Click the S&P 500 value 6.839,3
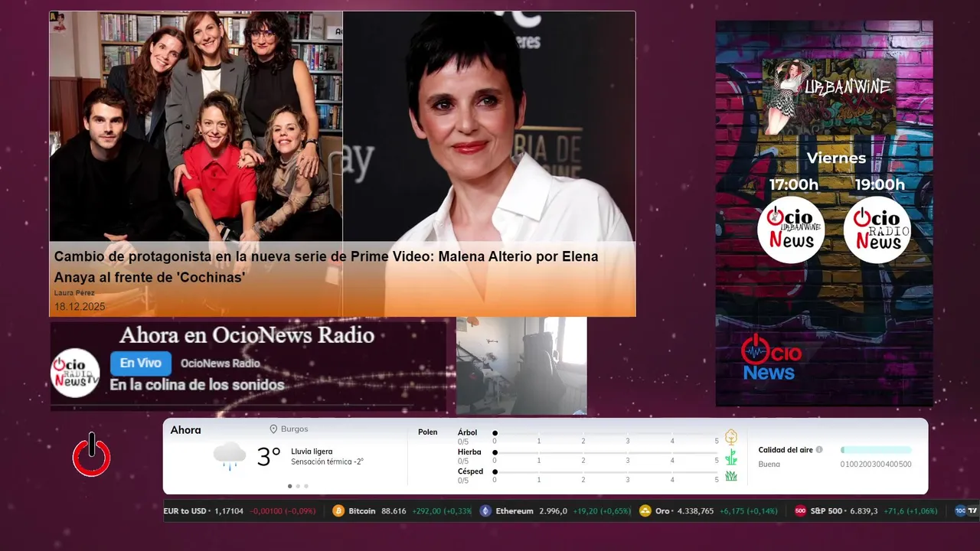The image size is (980, 551). [864, 510]
